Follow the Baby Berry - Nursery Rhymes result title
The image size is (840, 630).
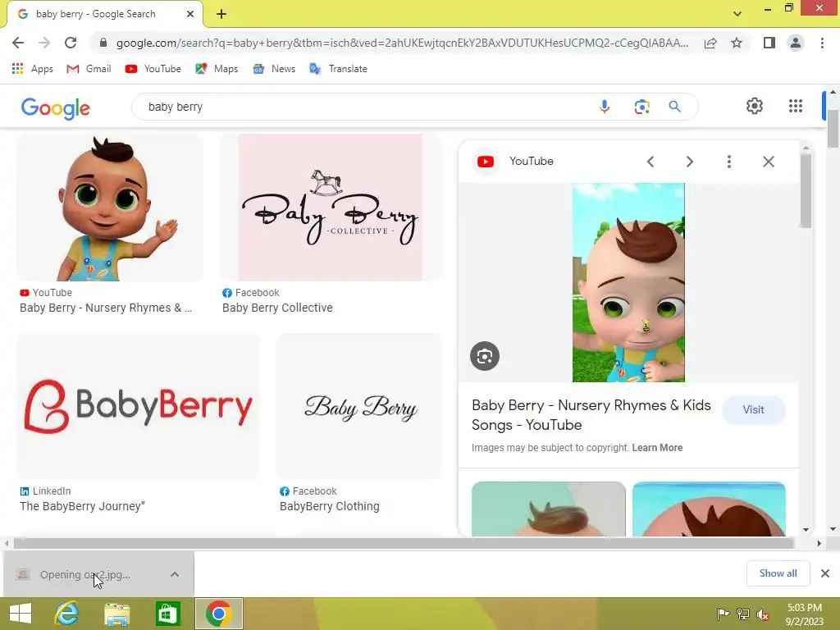106,308
